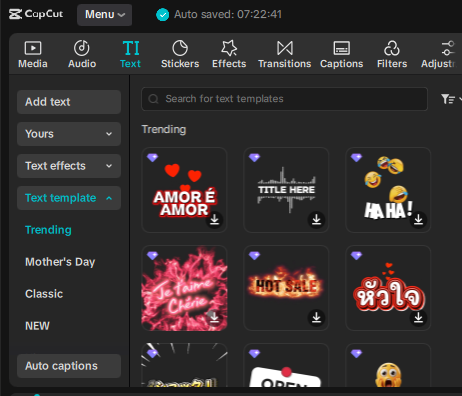Select the Trending category
462x396 pixels.
coord(48,230)
